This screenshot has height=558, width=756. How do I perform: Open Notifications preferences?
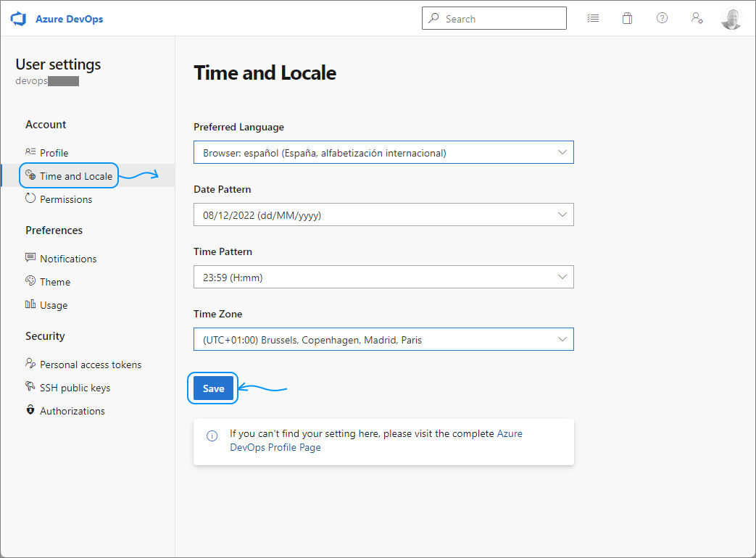[88, 259]
